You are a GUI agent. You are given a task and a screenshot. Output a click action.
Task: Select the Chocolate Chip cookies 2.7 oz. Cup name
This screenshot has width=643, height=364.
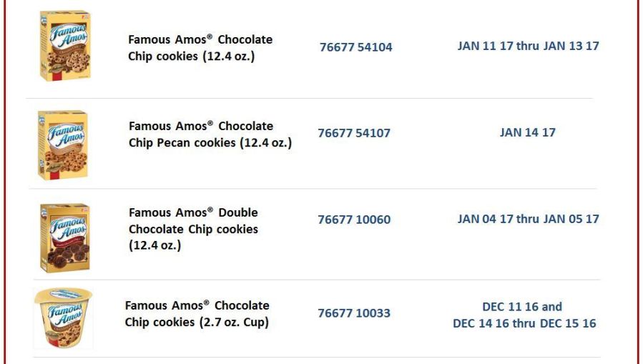[197, 313]
